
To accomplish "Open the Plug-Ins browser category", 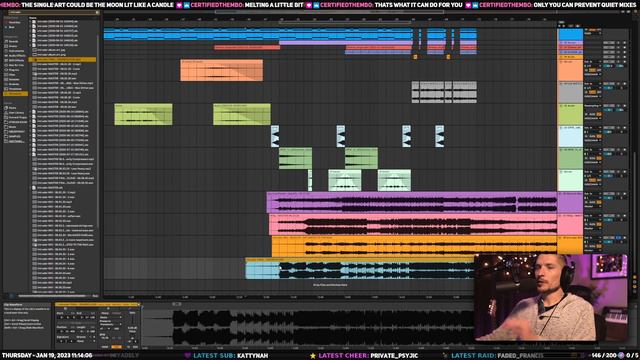I will pos(13,70).
